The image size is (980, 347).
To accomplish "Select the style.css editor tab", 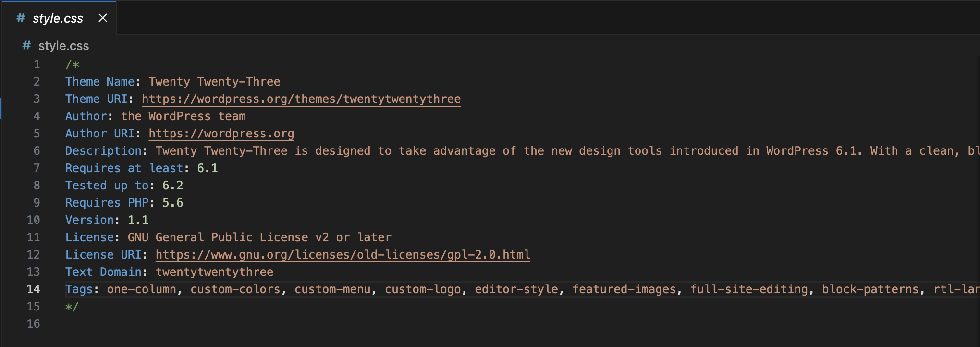I will (59, 18).
